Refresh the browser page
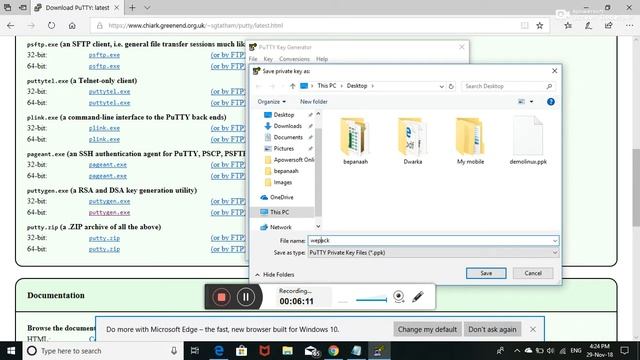Screen dimensions: 640x360 [x=51, y=25]
